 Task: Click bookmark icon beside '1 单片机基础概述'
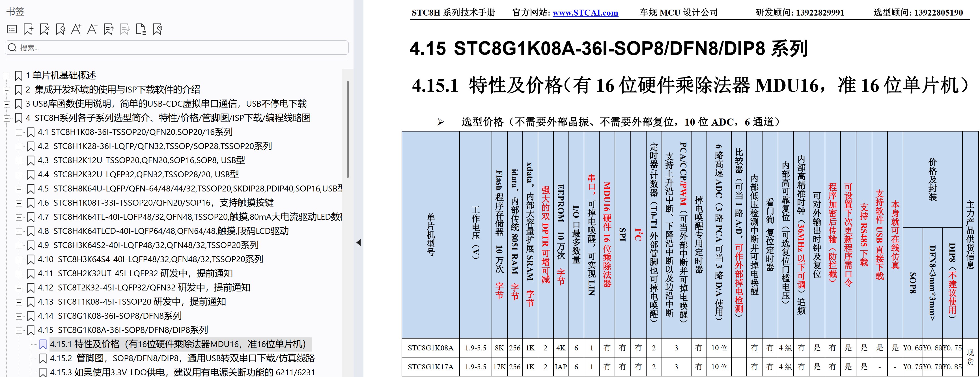[x=19, y=76]
